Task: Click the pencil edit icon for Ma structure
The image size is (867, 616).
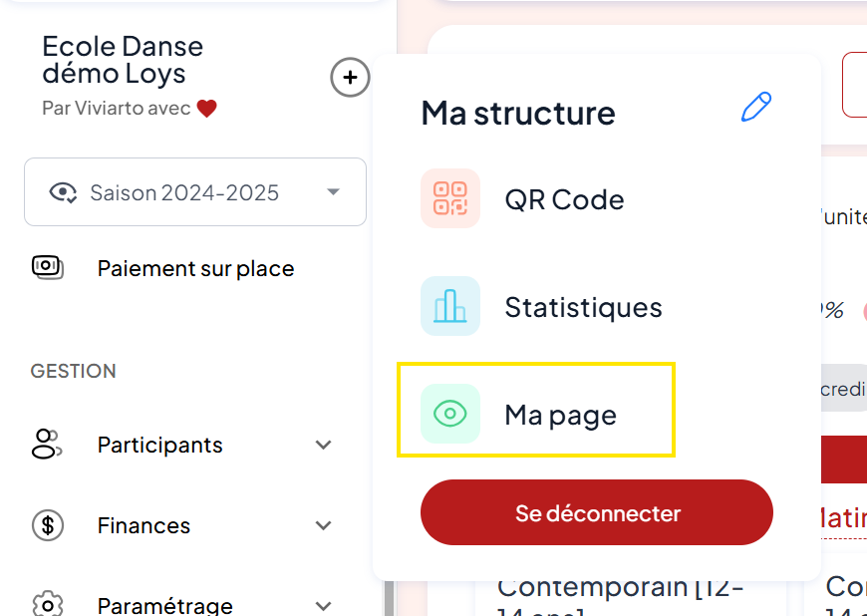Action: tap(755, 108)
